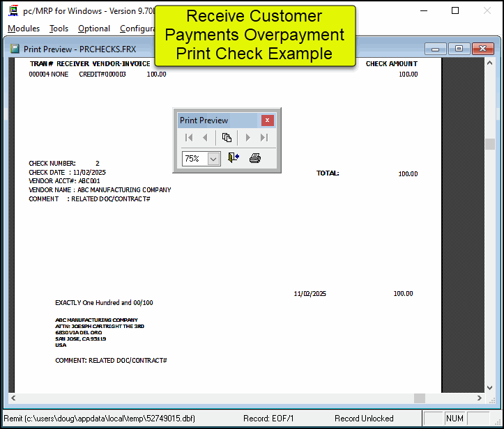Go to the previous page of preview
The height and width of the screenshot is (429, 504).
point(205,138)
